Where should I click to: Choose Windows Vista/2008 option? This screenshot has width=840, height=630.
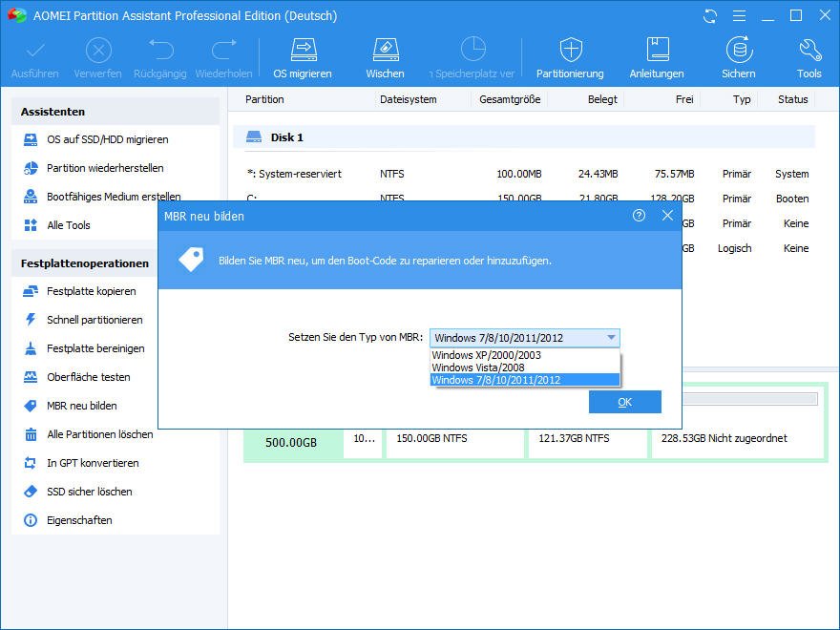click(524, 367)
